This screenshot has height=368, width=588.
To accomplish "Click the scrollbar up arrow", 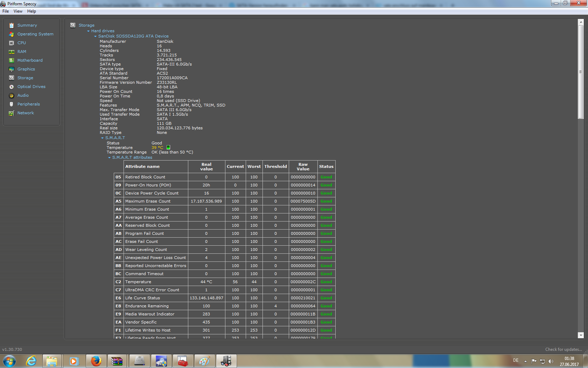I will pyautogui.click(x=581, y=22).
